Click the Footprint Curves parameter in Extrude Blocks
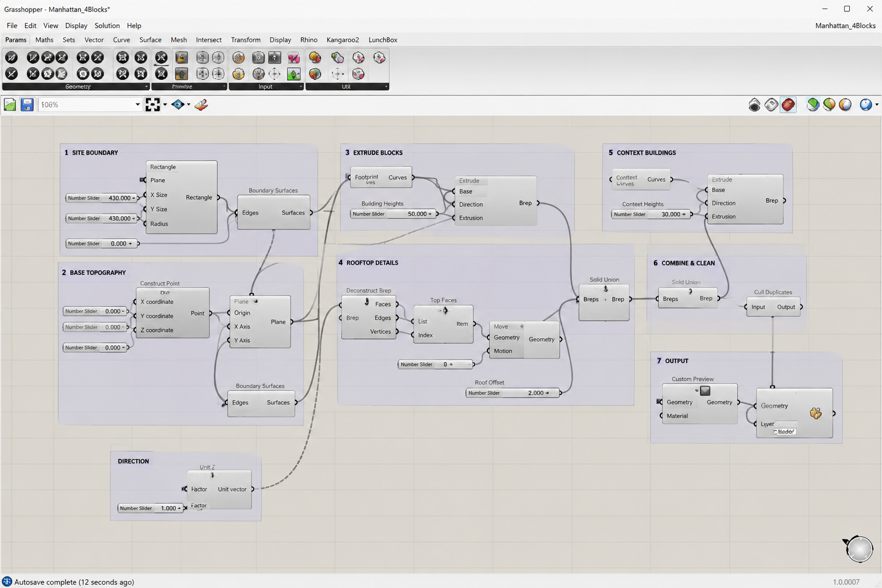 coord(381,177)
